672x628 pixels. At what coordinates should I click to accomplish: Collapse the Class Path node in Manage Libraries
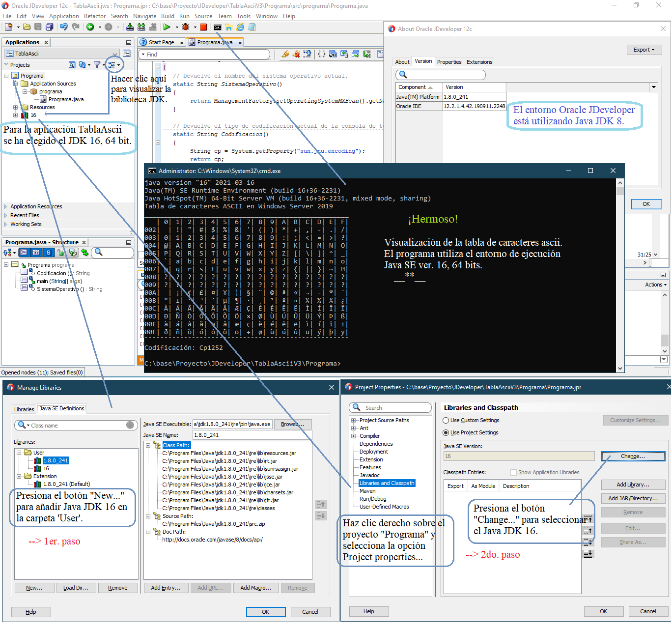(148, 445)
